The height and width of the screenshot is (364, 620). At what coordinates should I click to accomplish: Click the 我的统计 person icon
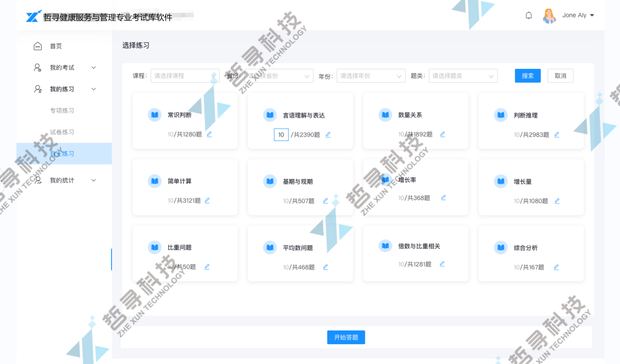38,180
